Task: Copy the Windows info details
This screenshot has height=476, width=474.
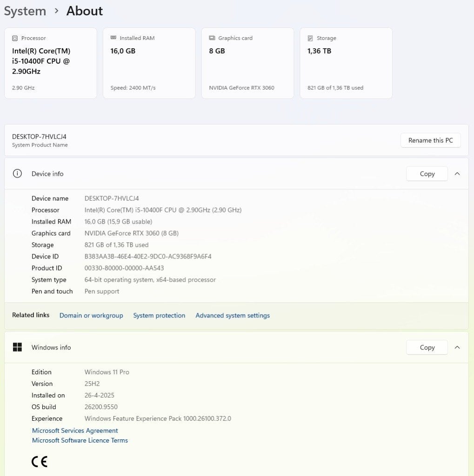Action: tap(427, 347)
